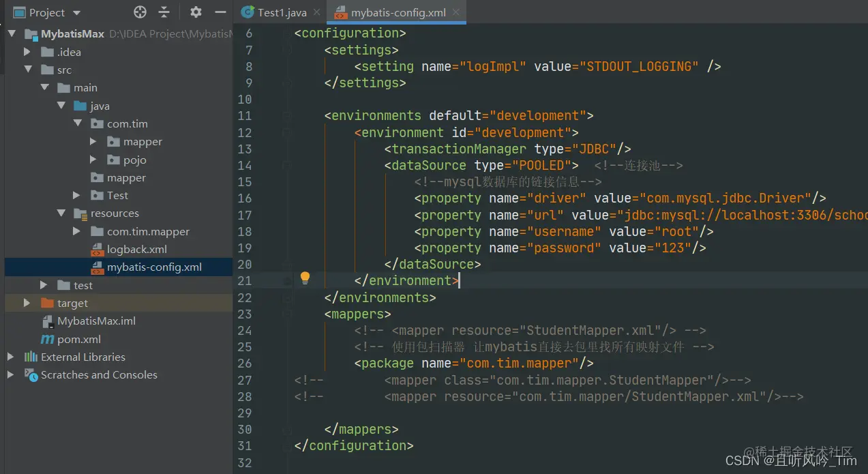This screenshot has height=474, width=868.
Task: Click the "com.mysql.jdbc.Driver" value on line 16
Action: point(725,198)
